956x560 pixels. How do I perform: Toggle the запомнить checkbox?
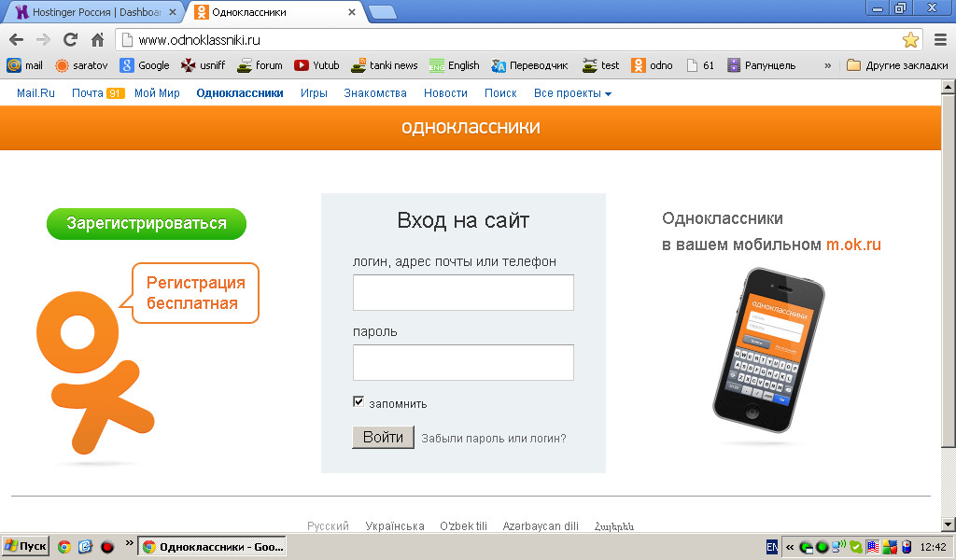[x=358, y=401]
